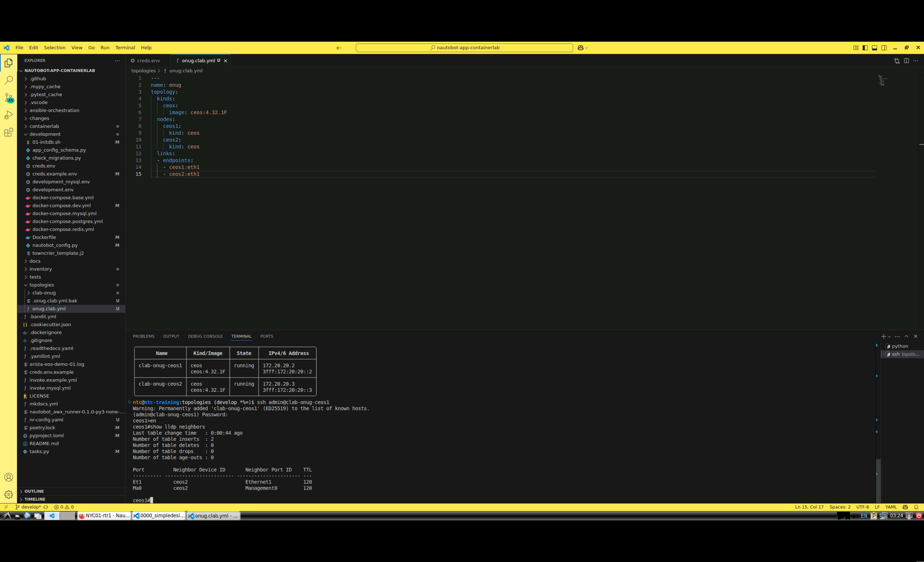Toggle the secondary sidebar visibility
Screen dimensions: 924x562
(x=884, y=48)
